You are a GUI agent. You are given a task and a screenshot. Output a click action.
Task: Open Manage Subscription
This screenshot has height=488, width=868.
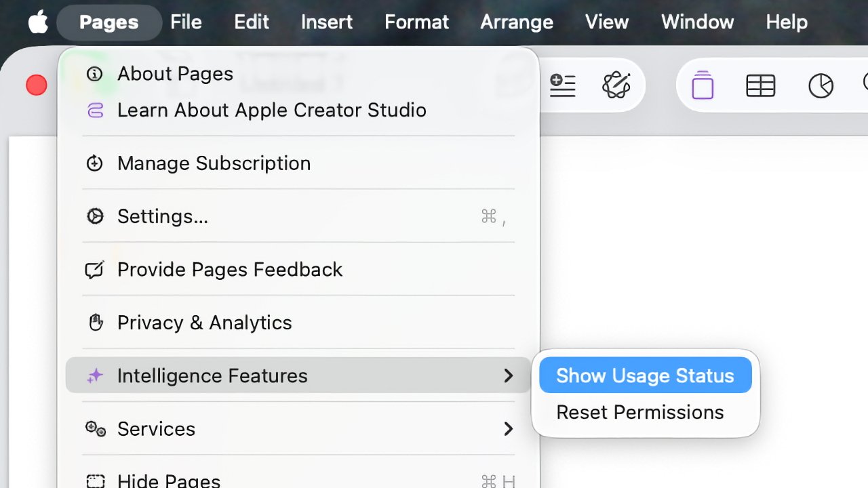coord(214,163)
